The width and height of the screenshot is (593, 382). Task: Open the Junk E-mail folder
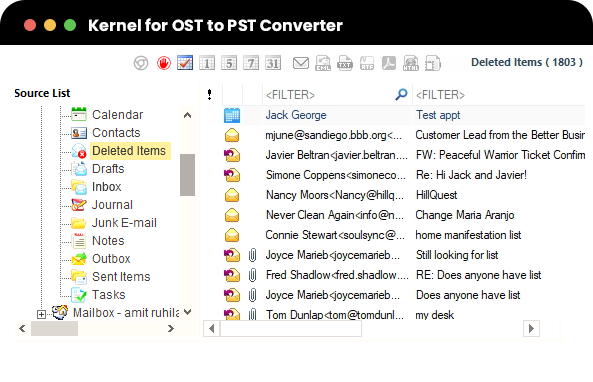(124, 223)
